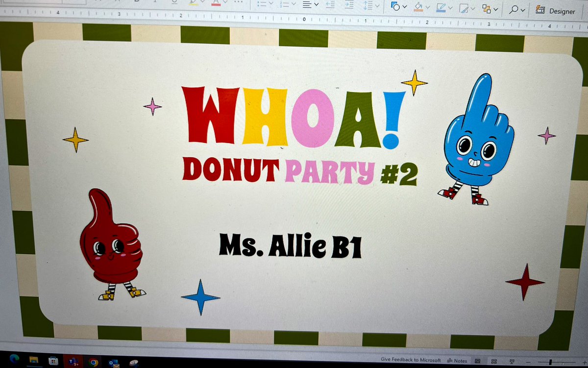Switch to Normal view
This screenshot has height=368, width=588.
[477, 361]
